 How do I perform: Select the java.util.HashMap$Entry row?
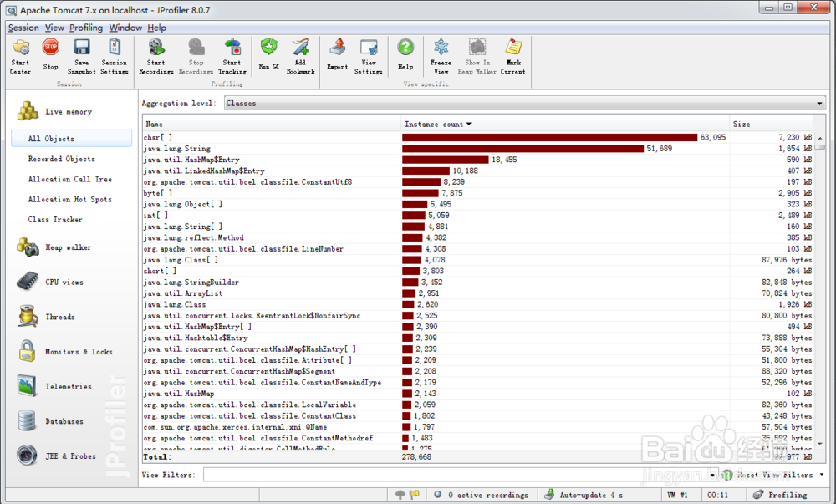coord(478,160)
